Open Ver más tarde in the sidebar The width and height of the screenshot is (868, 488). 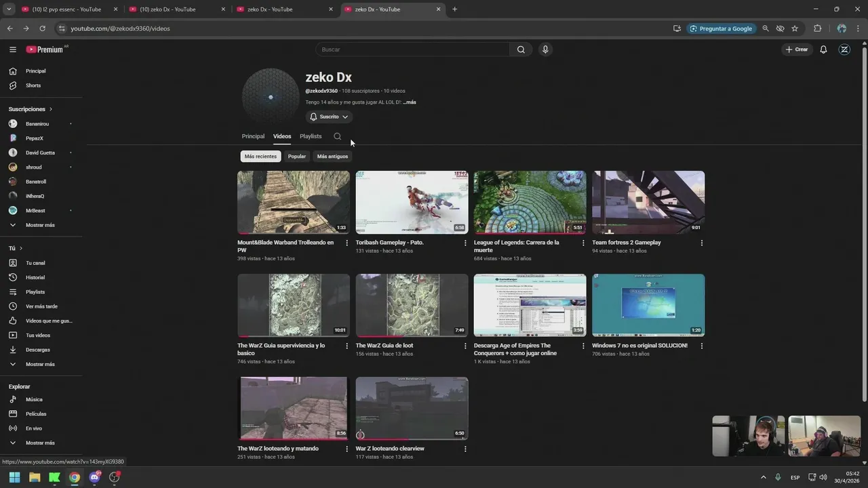[x=41, y=306]
